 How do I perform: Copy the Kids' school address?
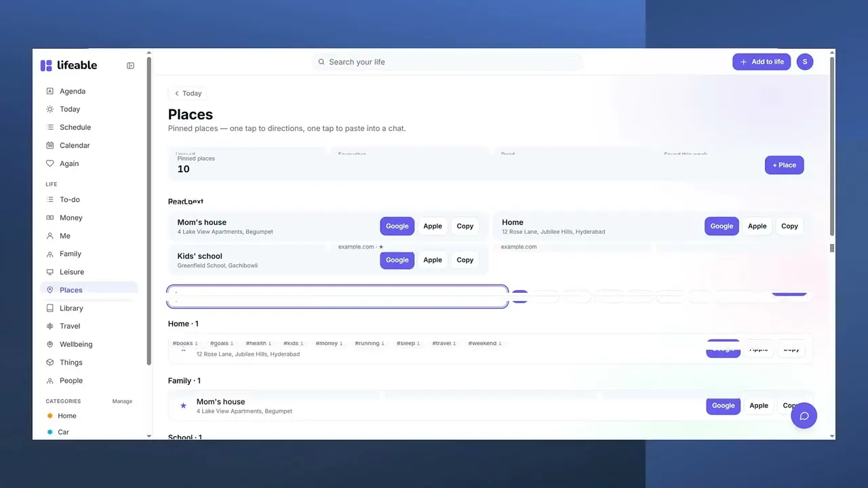point(465,260)
